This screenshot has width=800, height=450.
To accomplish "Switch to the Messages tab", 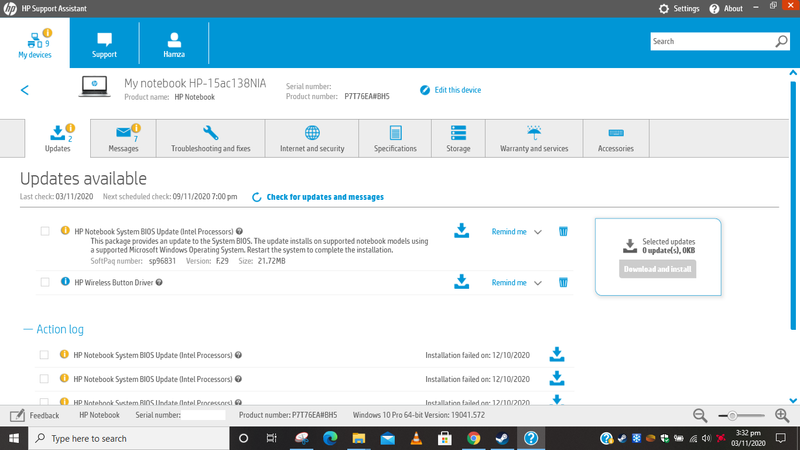I will point(123,138).
